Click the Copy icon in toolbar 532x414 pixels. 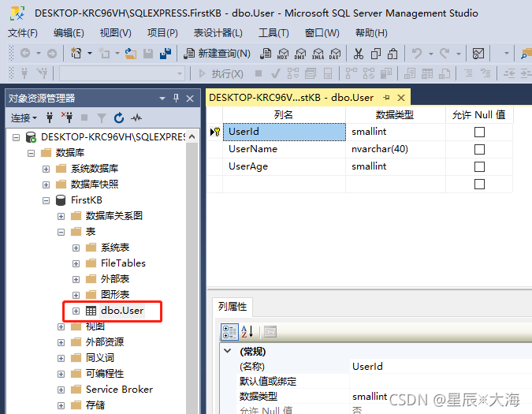tap(376, 54)
